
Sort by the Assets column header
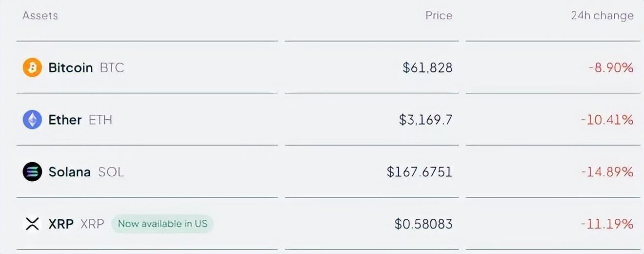(x=40, y=16)
